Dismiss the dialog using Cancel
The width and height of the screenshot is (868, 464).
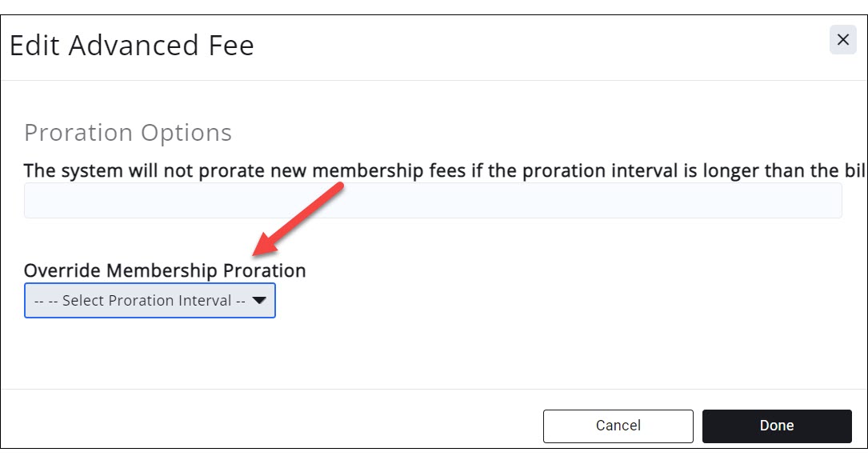(618, 426)
